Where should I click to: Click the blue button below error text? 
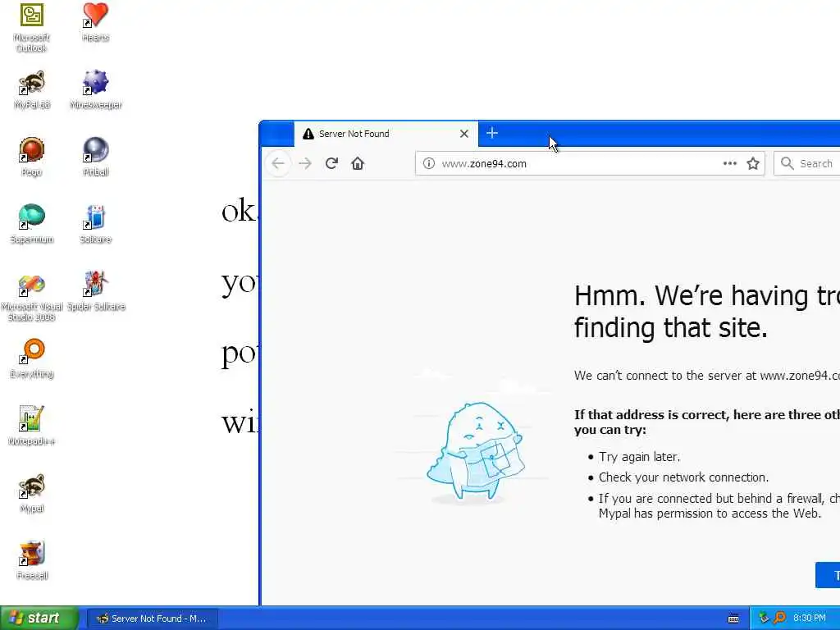click(x=828, y=575)
